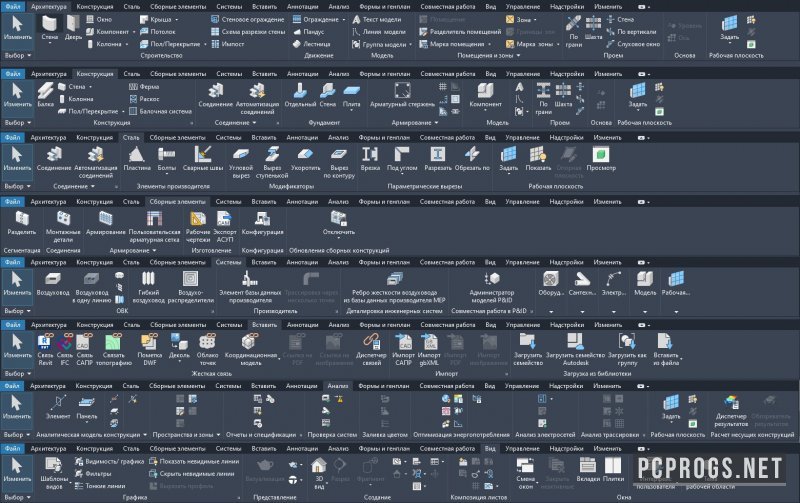Select the Укоротить shorten modifier
The height and width of the screenshot is (503, 800).
pyautogui.click(x=305, y=159)
